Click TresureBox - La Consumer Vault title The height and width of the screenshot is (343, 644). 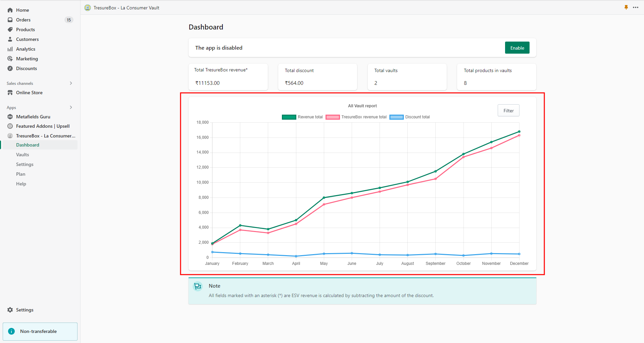(127, 8)
